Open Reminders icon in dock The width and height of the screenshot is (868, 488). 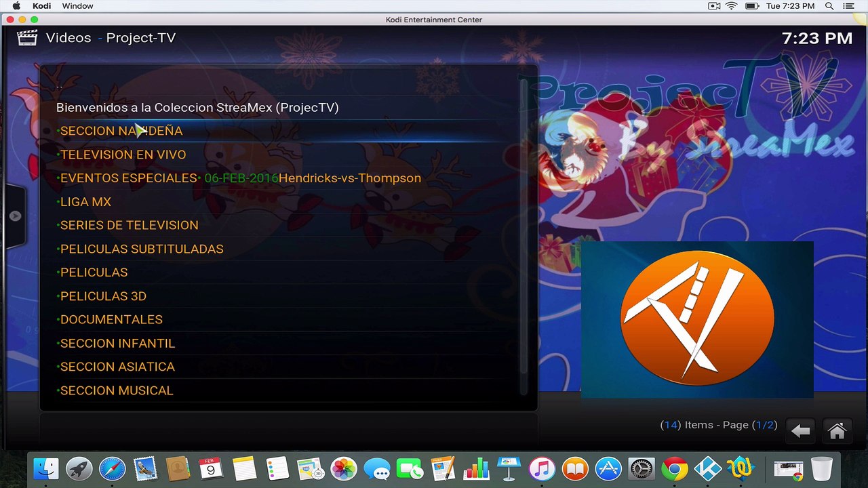[x=277, y=468]
